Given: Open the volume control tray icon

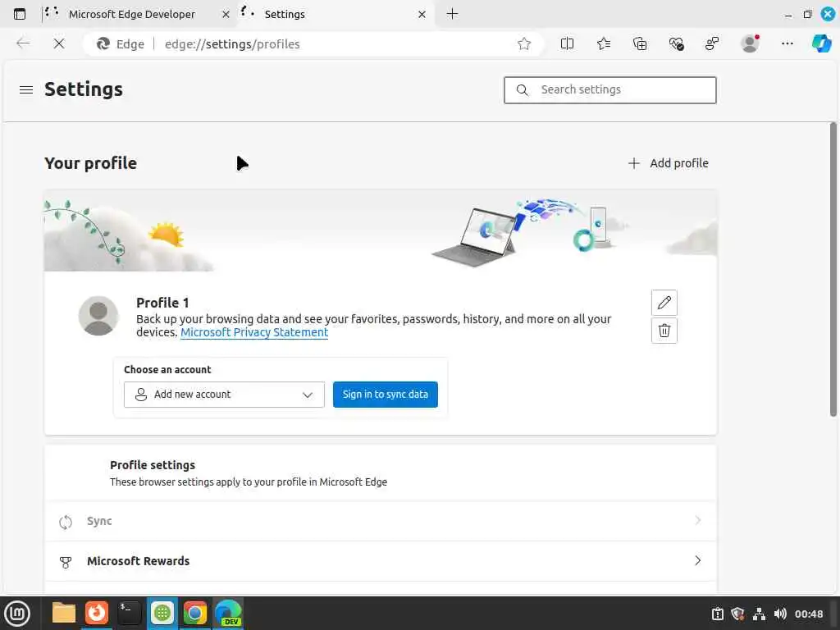Looking at the screenshot, I should 780,614.
